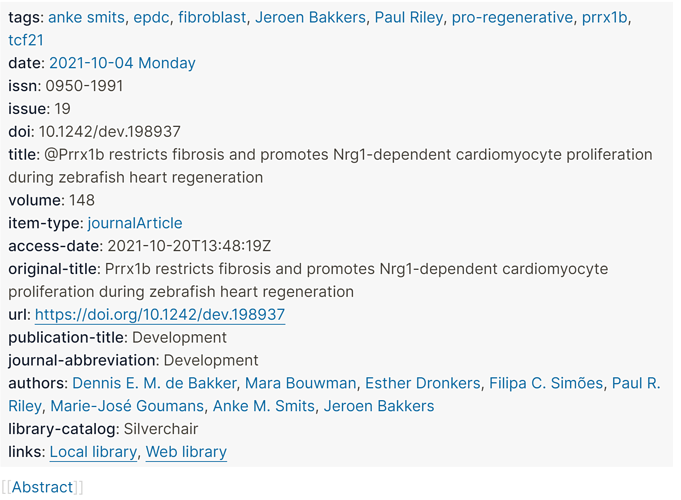Open the 'Web library' link

coord(186,452)
